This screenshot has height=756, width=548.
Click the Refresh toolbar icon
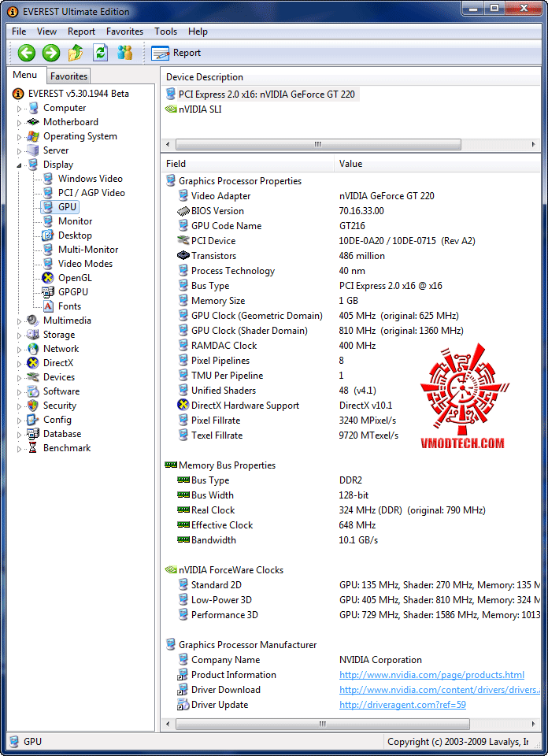click(x=100, y=53)
